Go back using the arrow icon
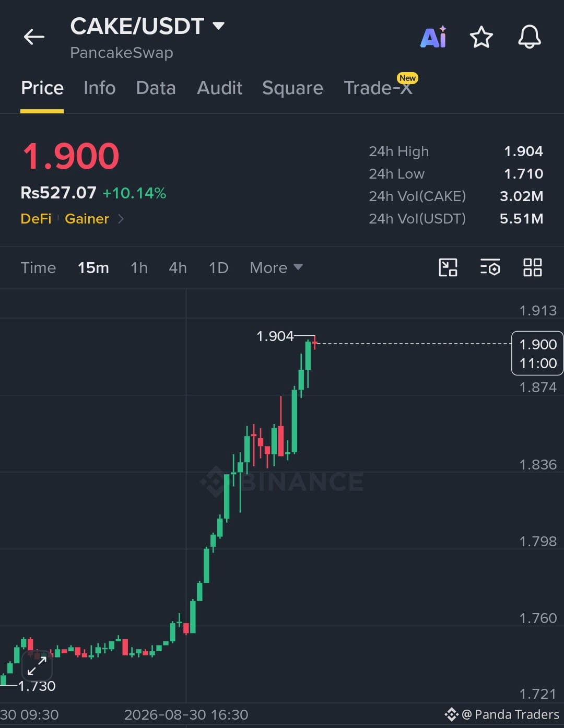This screenshot has height=728, width=564. point(34,37)
